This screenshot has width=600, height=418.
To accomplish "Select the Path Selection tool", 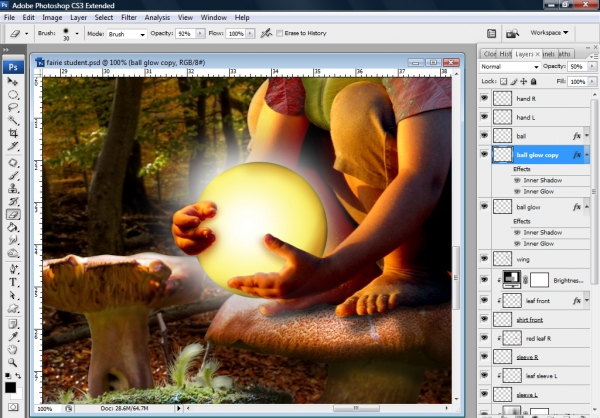I will coord(13,295).
